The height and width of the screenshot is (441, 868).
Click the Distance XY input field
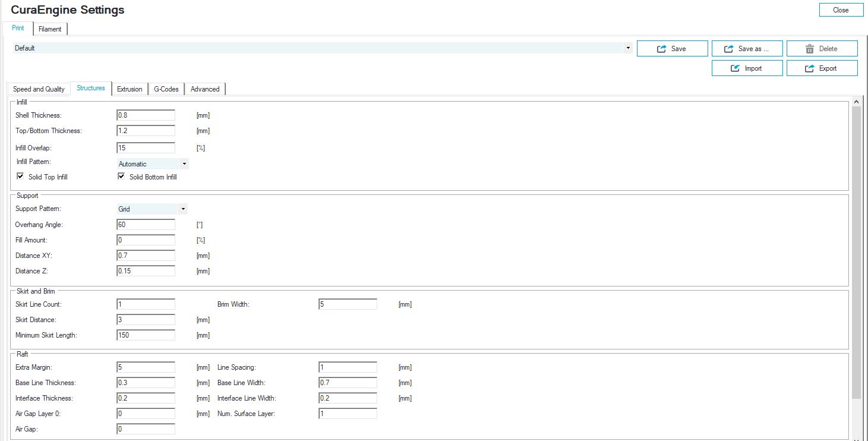tap(146, 256)
